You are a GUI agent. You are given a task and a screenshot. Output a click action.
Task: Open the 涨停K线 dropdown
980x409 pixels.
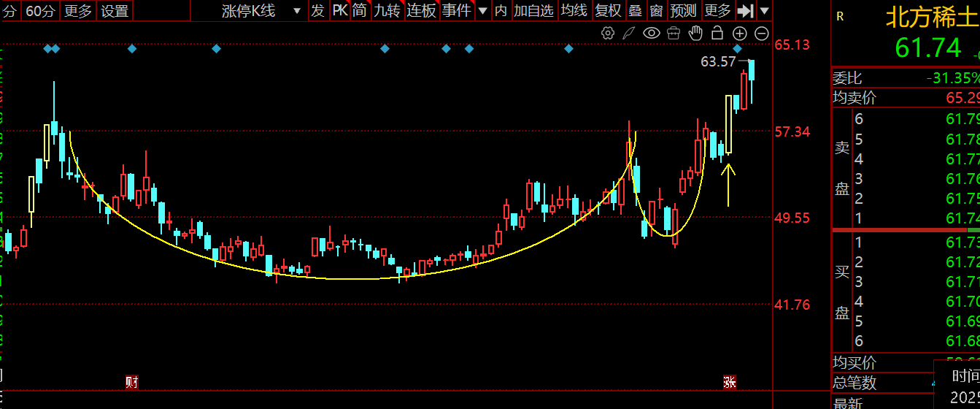tap(261, 11)
